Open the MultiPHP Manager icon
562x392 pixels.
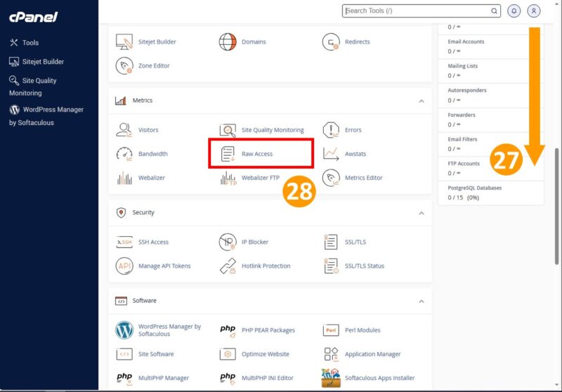(124, 379)
